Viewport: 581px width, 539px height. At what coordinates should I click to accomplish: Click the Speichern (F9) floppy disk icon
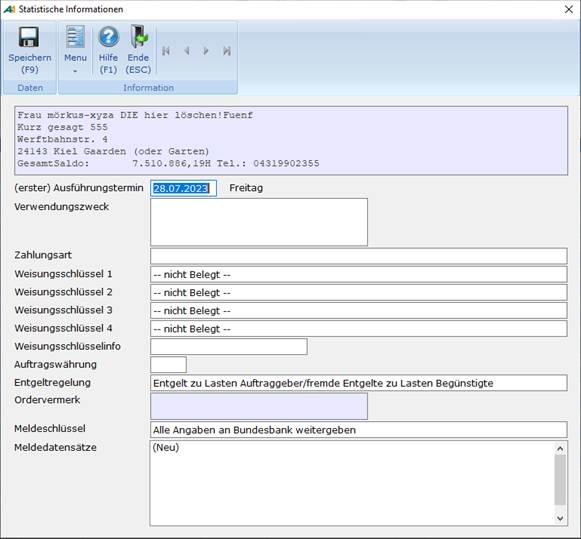pos(29,37)
